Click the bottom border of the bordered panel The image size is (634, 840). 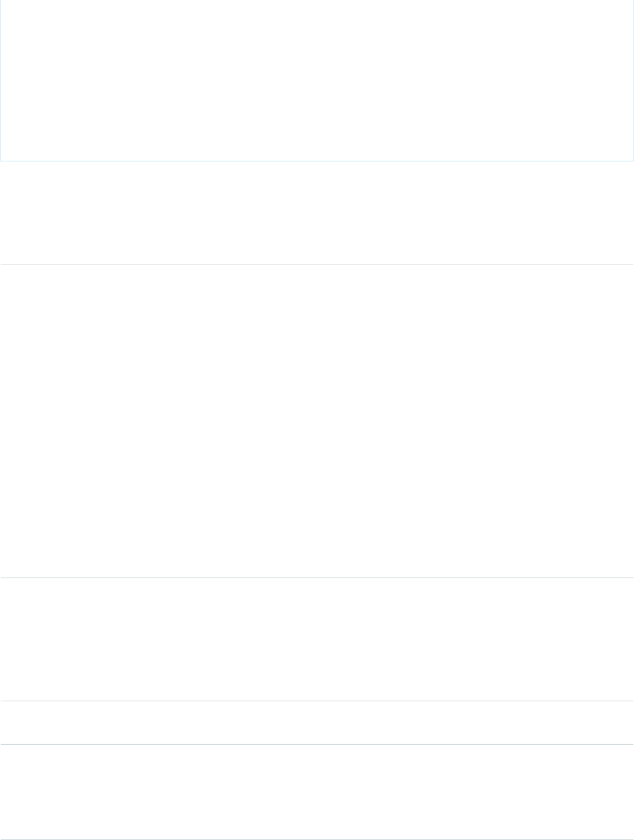click(x=317, y=161)
